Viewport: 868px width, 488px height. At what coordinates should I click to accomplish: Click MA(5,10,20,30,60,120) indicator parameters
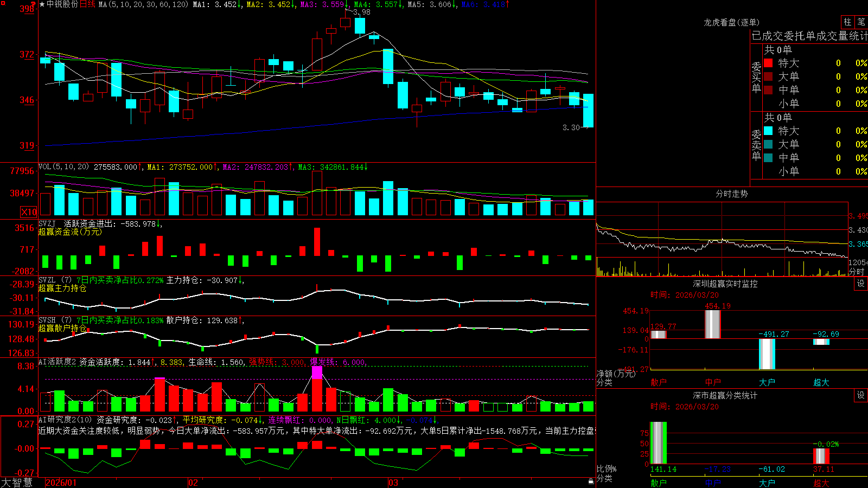143,4
